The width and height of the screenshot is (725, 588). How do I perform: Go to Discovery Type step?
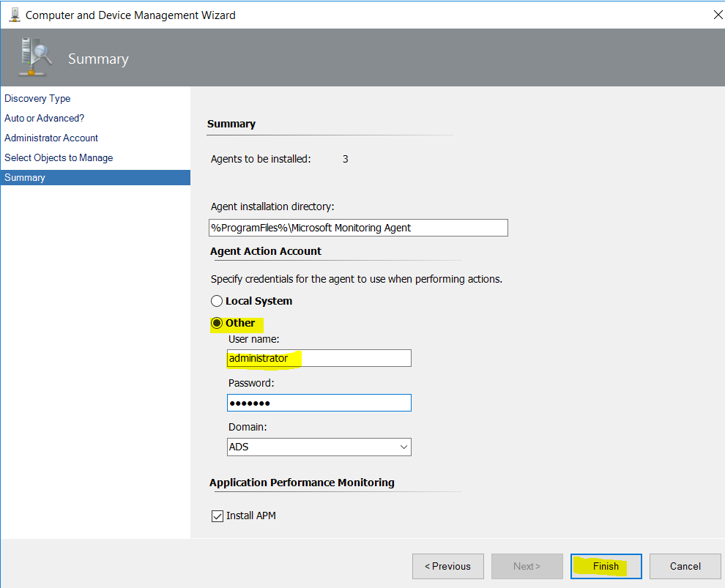pyautogui.click(x=37, y=98)
